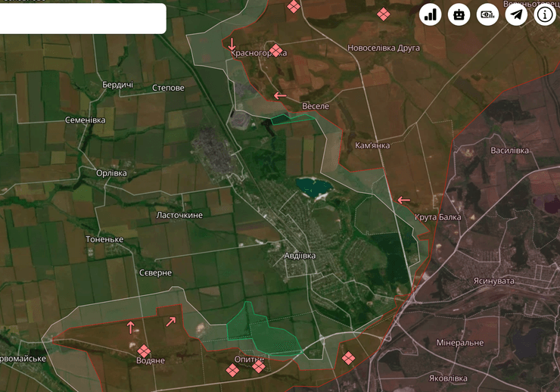
Task: Click the attack arrow pointing at Веселе
Action: (x=280, y=96)
